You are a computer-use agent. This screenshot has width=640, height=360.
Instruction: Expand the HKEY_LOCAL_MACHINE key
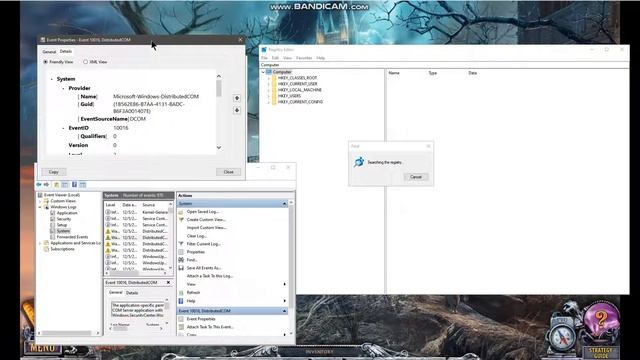tap(269, 90)
